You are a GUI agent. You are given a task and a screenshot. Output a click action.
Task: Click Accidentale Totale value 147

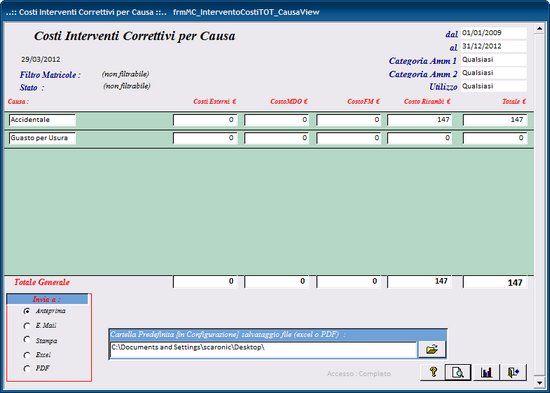[x=495, y=120]
